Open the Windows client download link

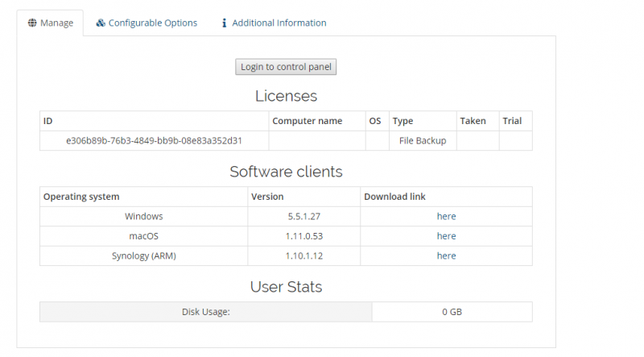(x=447, y=216)
